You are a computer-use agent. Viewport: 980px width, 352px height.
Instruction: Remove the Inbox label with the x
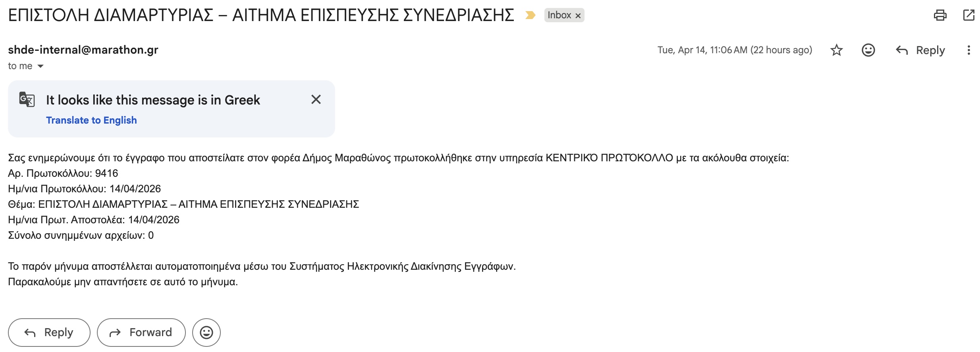click(x=578, y=16)
